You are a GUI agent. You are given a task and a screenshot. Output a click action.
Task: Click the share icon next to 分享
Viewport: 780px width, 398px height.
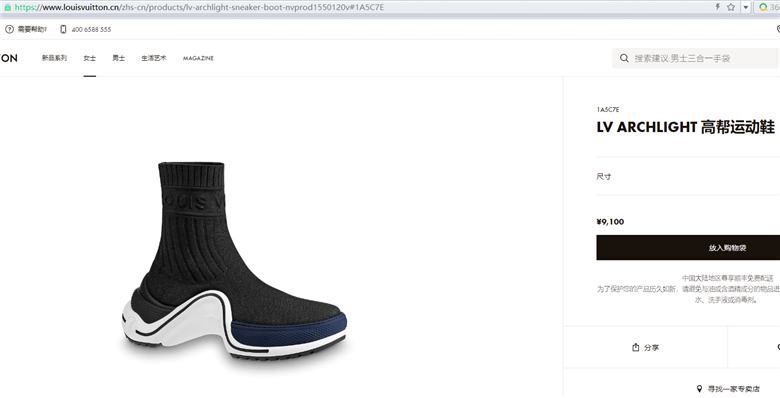pyautogui.click(x=635, y=347)
